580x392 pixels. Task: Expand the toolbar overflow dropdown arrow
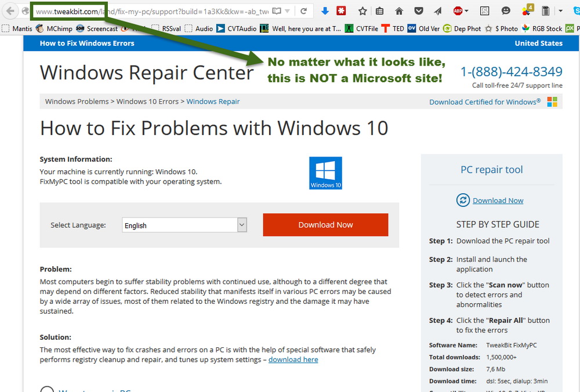[561, 11]
